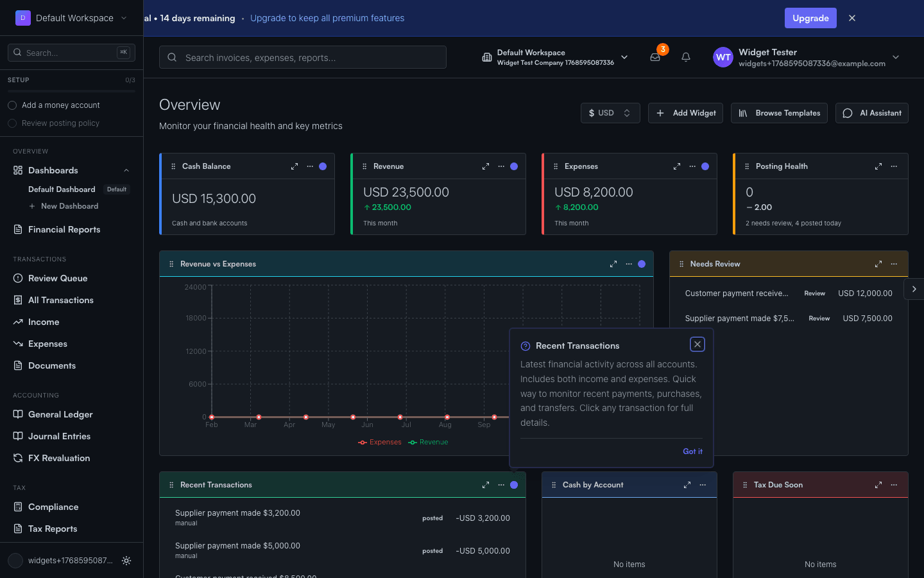Click the Upgrade button

tap(810, 18)
